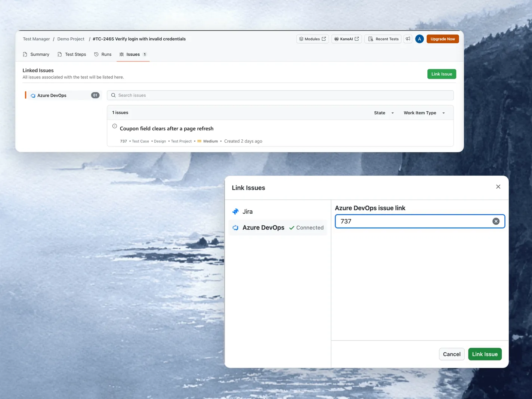Click the Runs tab history icon
The height and width of the screenshot is (399, 532).
point(96,55)
